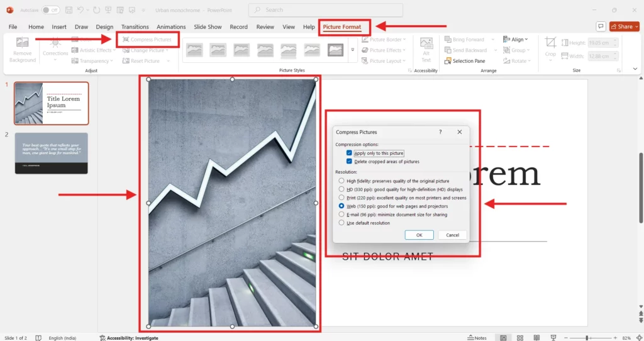
Task: Expand the Picture Styles gallery
Action: [352, 50]
